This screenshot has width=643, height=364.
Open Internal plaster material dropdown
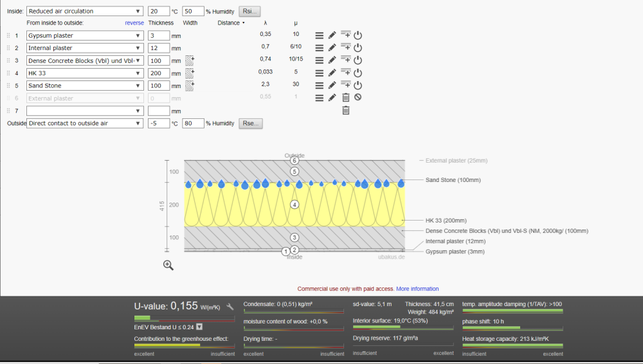tap(84, 48)
